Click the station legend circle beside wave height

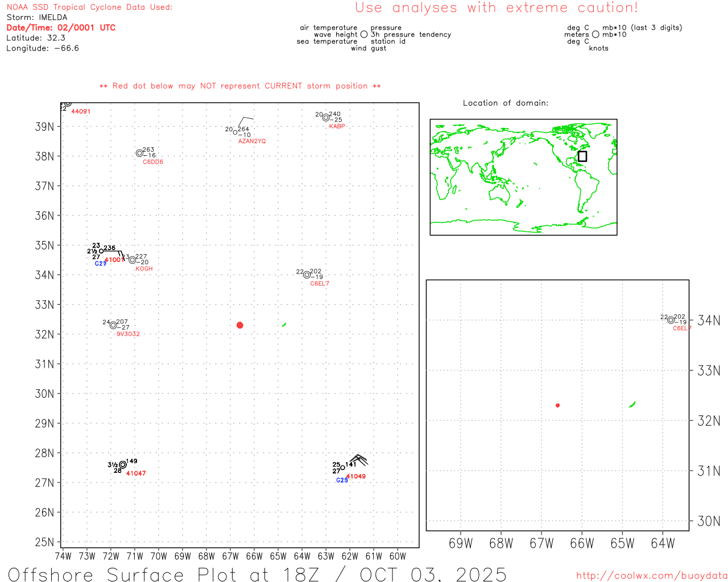coord(364,35)
